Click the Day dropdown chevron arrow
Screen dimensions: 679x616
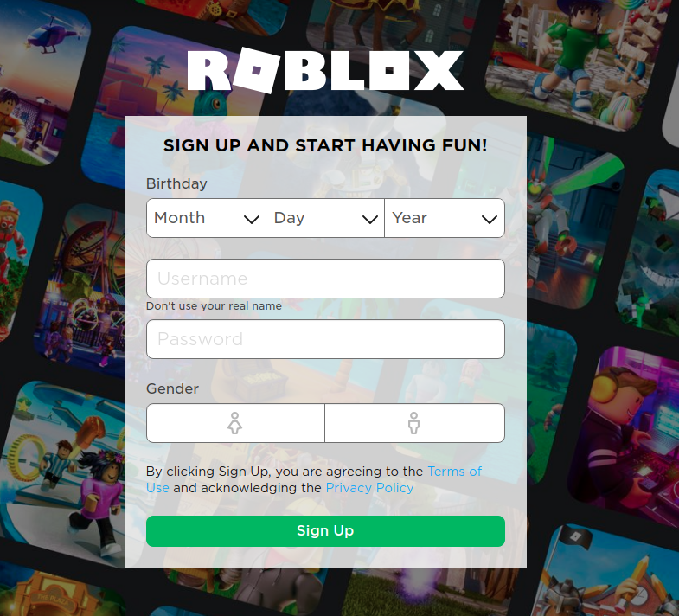[370, 220]
